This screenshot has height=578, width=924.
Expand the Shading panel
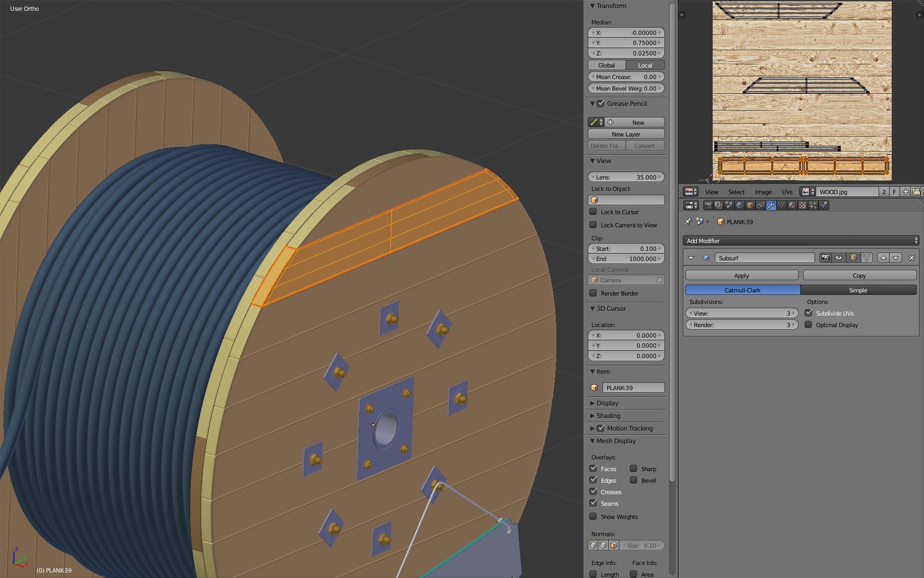click(592, 416)
